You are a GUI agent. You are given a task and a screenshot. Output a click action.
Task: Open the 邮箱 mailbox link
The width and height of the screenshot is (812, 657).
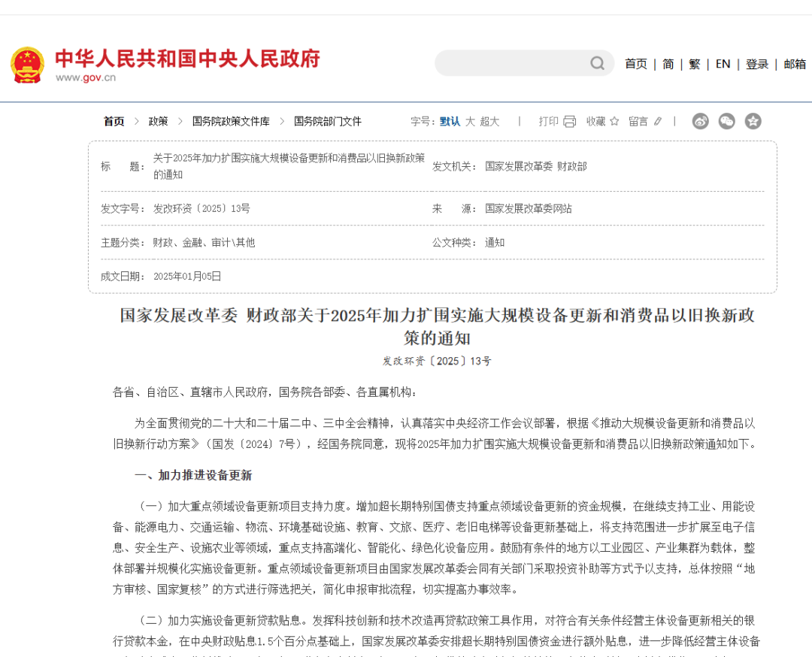pos(795,64)
